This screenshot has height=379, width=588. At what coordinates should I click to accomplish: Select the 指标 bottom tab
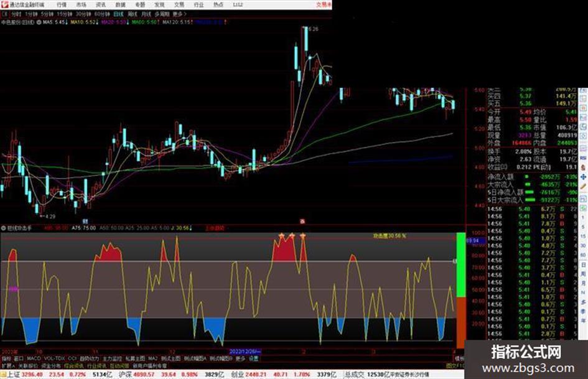point(6,358)
